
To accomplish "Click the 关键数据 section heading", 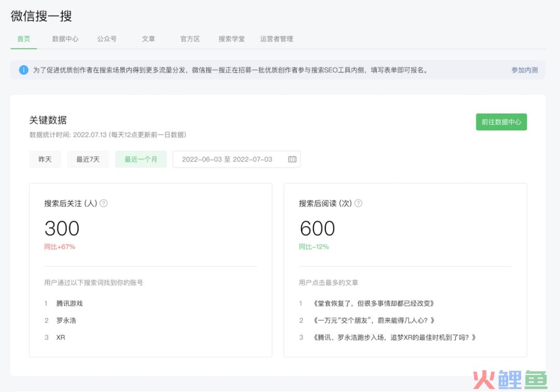I will (x=48, y=120).
